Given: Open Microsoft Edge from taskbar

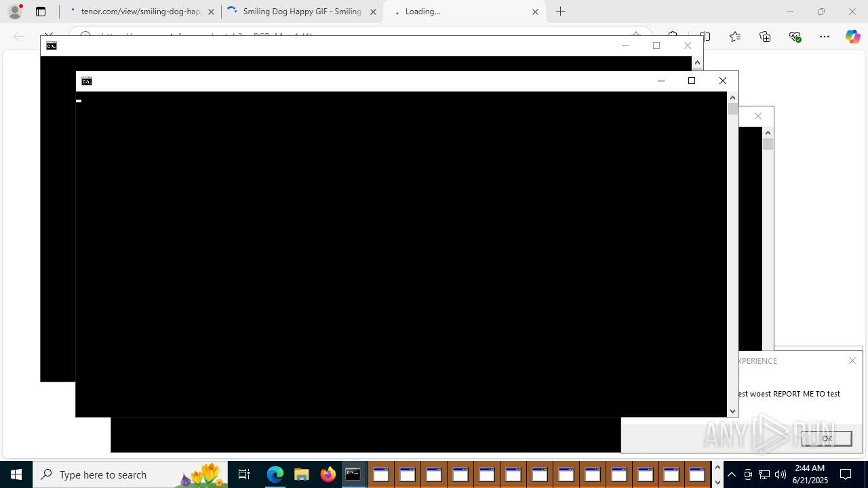Looking at the screenshot, I should (x=275, y=474).
